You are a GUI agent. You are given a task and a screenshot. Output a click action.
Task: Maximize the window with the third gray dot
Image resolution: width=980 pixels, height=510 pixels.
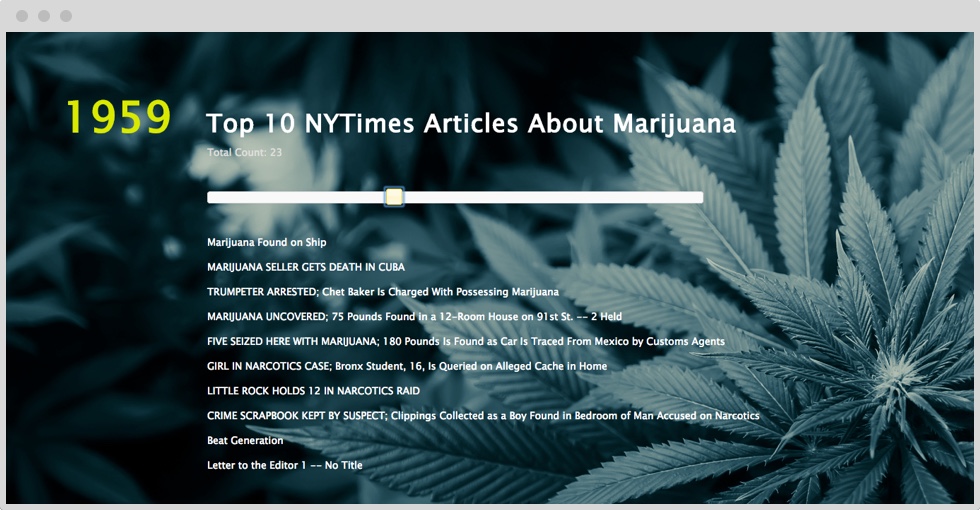click(x=66, y=16)
